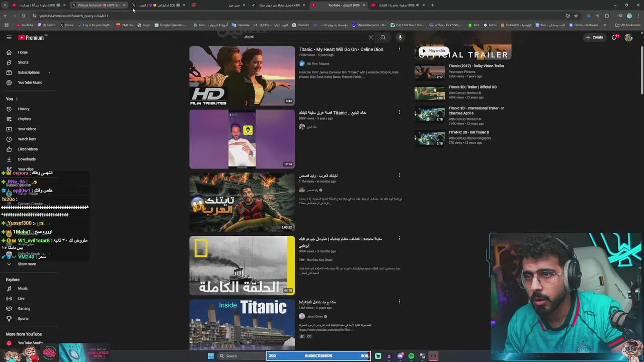Open the Nat Geo Abu Dhabi channel
The width and height of the screenshot is (644, 362).
pyautogui.click(x=319, y=260)
